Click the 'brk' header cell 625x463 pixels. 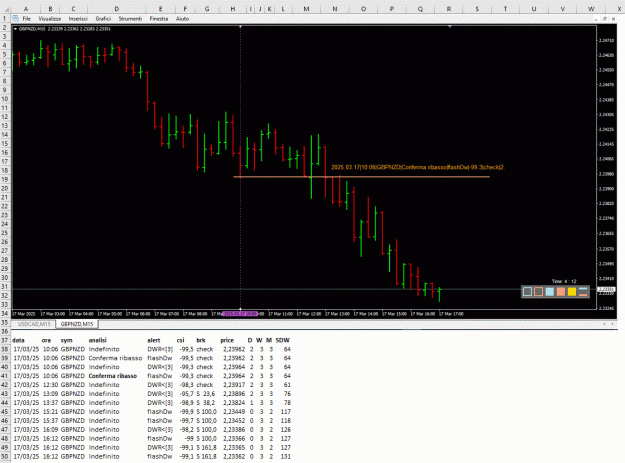[x=200, y=340]
